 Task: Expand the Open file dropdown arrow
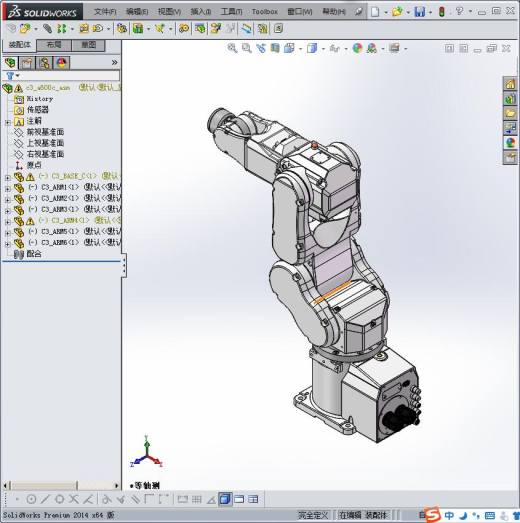pos(408,12)
